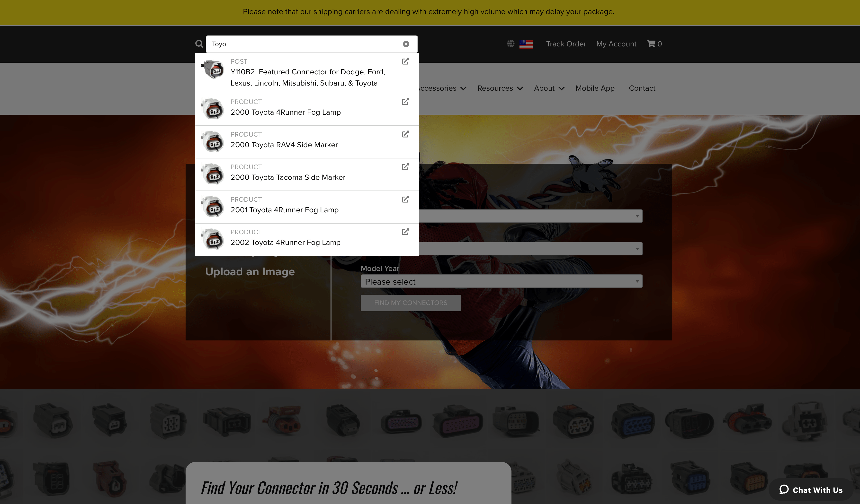This screenshot has height=504, width=860.
Task: Click the Upload an Image button
Action: (250, 271)
